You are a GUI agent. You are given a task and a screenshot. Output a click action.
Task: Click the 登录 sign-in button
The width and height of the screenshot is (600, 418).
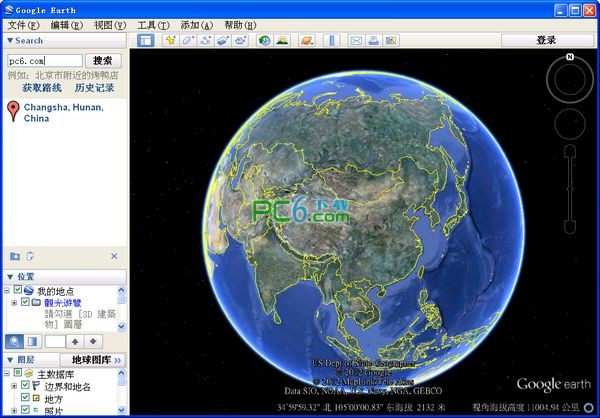(547, 40)
